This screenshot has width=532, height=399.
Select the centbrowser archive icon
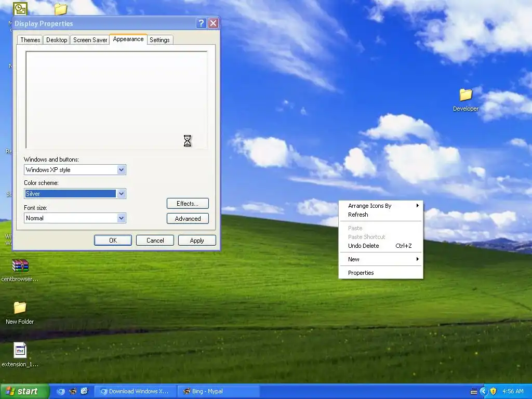coord(20,265)
